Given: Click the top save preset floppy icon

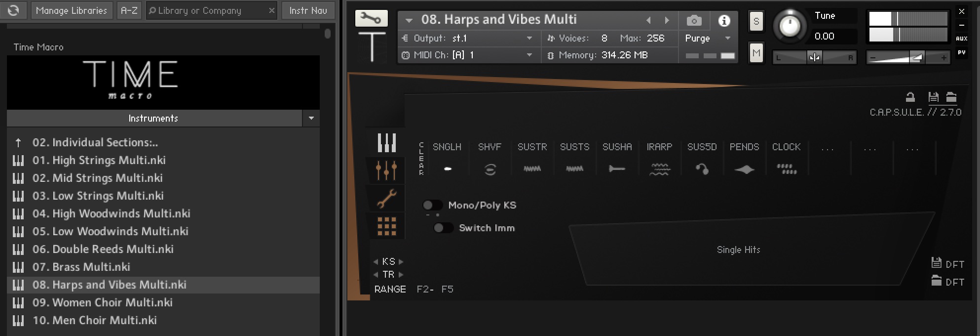Looking at the screenshot, I should 933,97.
